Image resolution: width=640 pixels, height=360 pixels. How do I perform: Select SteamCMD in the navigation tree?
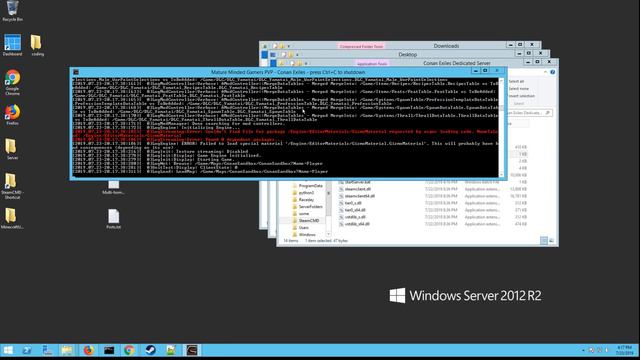tap(306, 220)
